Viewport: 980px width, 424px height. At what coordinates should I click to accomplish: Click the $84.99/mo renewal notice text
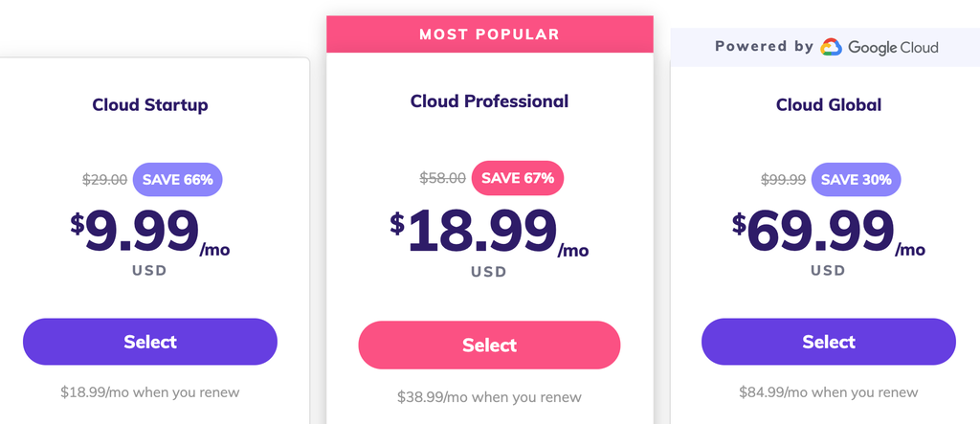[x=829, y=391]
